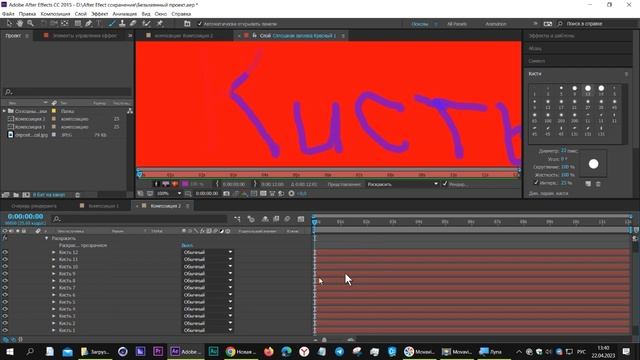Expand the folder in Project panel
This screenshot has height=360, width=640.
4,111
